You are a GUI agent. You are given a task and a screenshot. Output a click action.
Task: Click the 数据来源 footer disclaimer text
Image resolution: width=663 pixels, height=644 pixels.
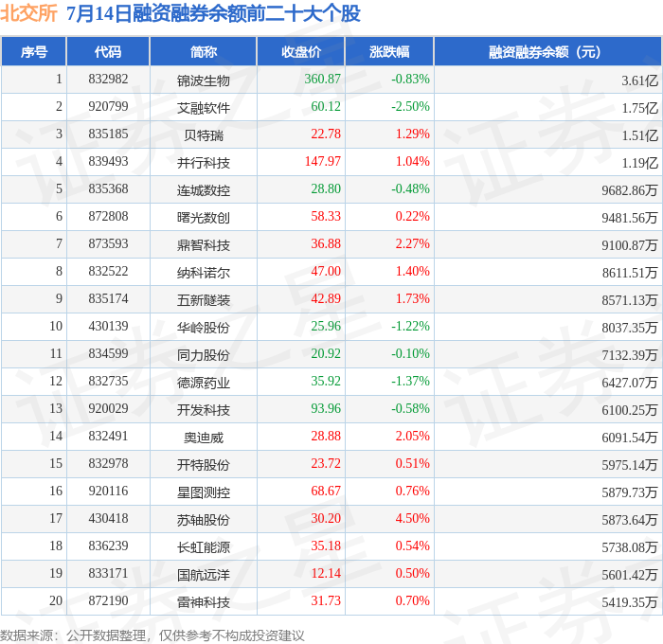pyautogui.click(x=152, y=635)
